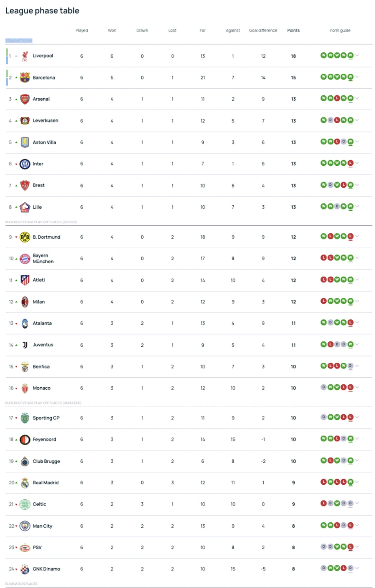Click the Celtic club crest
375x588 pixels.
coord(25,504)
